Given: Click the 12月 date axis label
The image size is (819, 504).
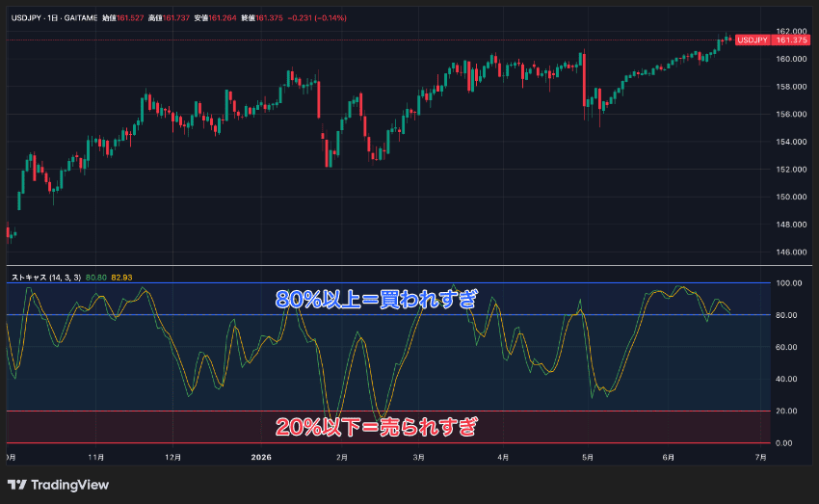Looking at the screenshot, I should tap(172, 457).
